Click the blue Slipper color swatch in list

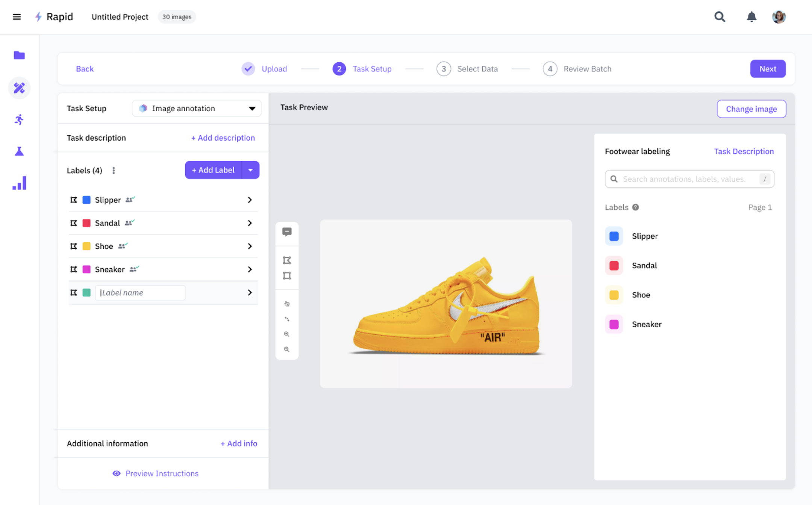click(86, 200)
